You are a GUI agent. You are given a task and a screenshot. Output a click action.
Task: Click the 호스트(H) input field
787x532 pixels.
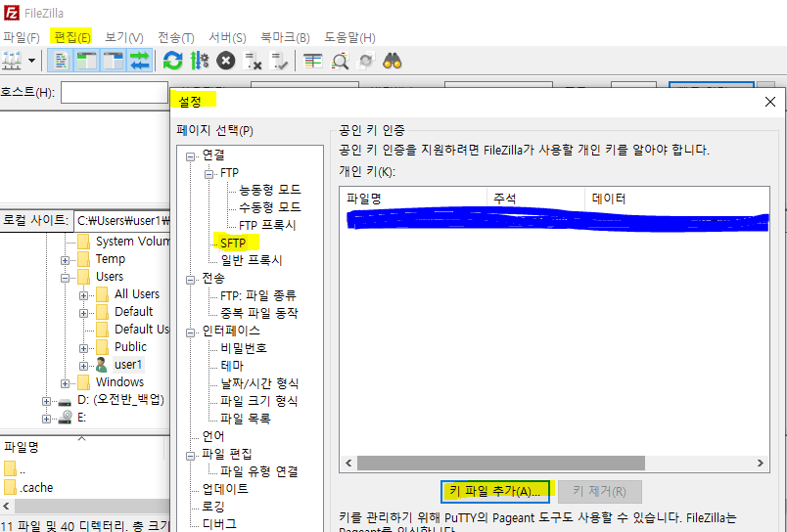tap(115, 93)
